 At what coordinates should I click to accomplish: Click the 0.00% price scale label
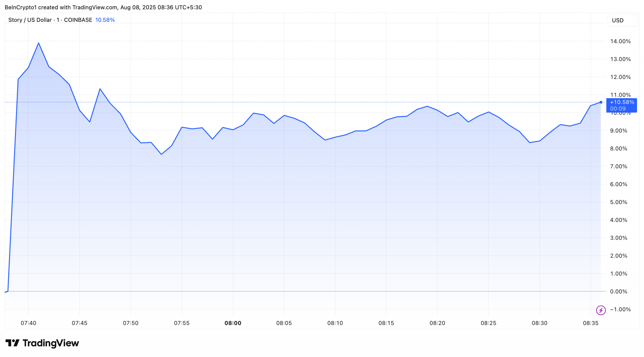(x=618, y=291)
